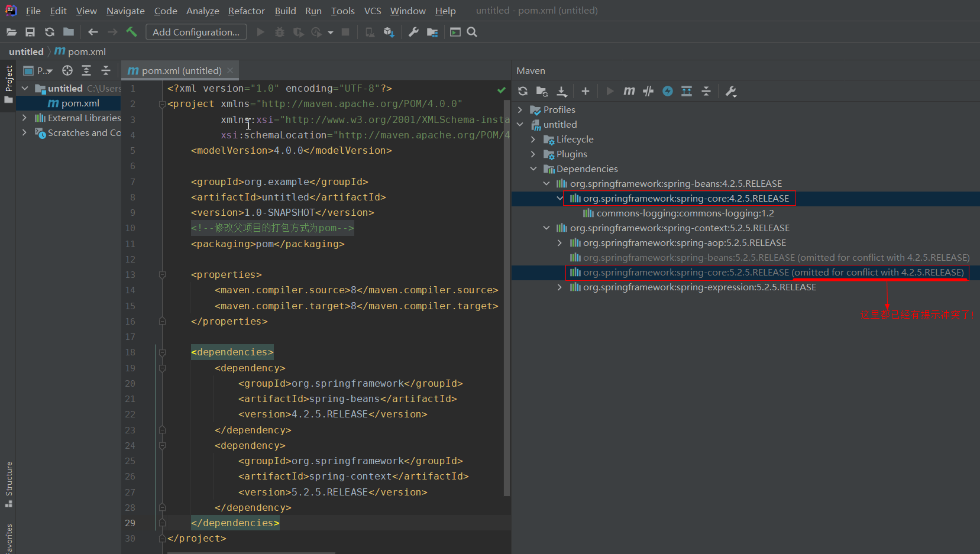The width and height of the screenshot is (980, 554).
Task: Place cursor on line 21 artifactId spring-beans
Action: point(347,399)
